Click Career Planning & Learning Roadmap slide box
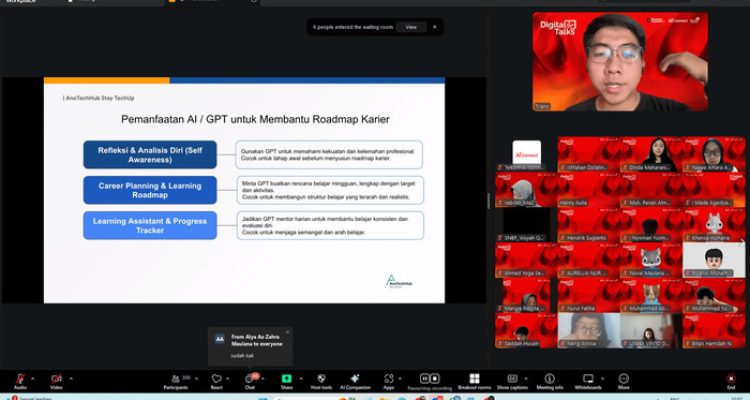The image size is (750, 400). coord(150,190)
